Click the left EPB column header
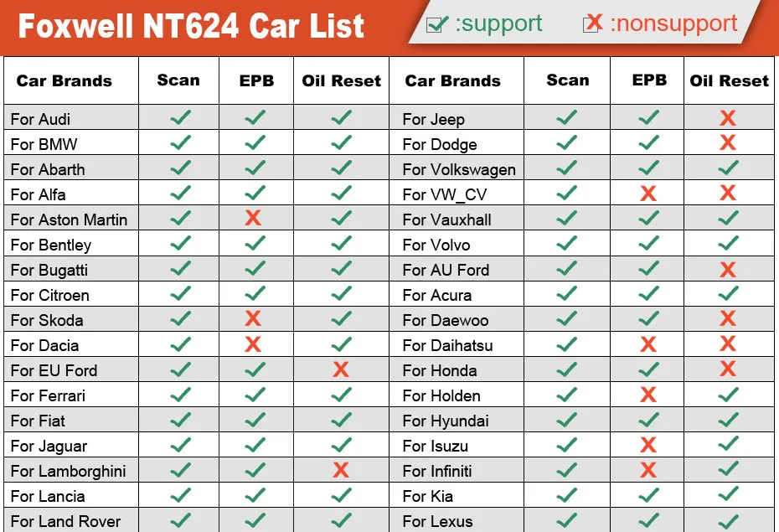779x532 pixels. coord(256,80)
